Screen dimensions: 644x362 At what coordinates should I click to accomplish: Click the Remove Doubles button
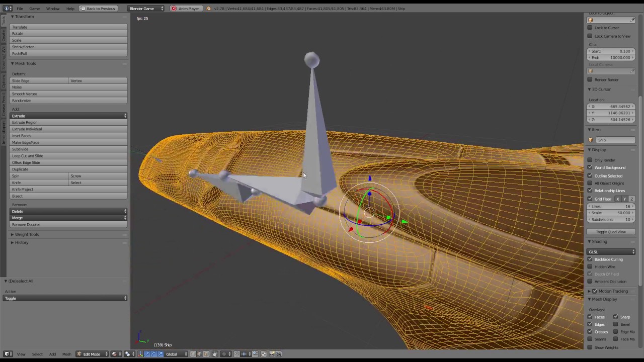(x=68, y=224)
